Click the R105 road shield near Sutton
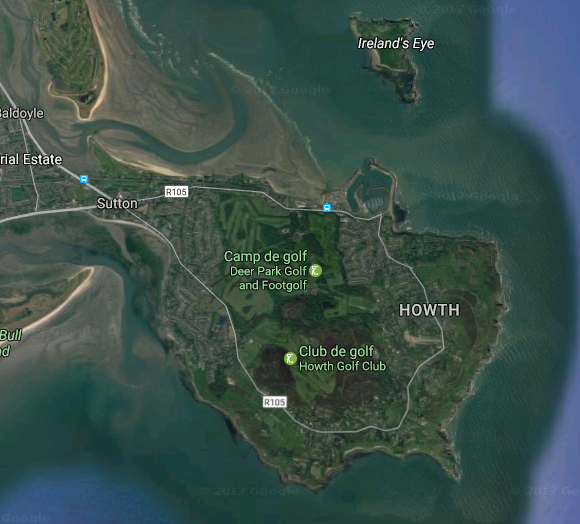580x524 pixels. pyautogui.click(x=176, y=192)
